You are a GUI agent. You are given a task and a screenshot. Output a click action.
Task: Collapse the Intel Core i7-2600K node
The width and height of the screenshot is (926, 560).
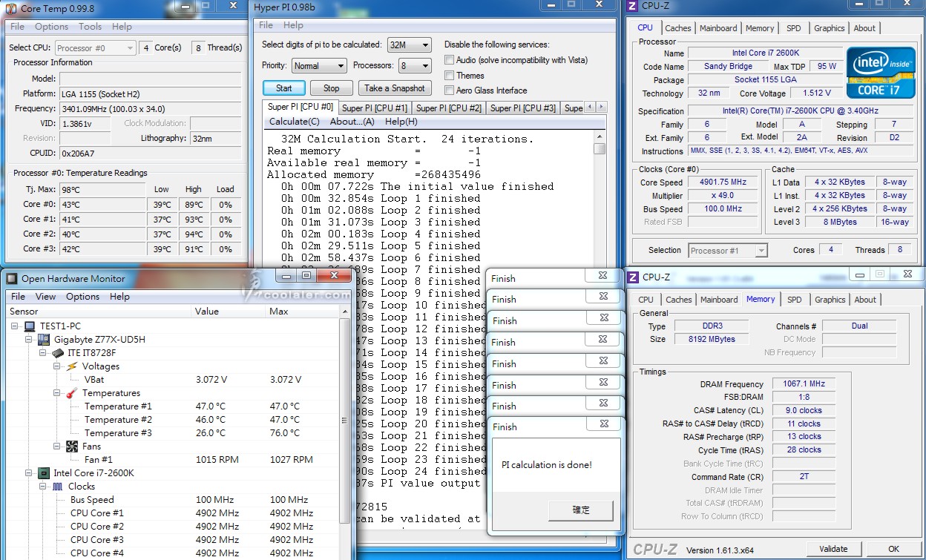click(30, 473)
